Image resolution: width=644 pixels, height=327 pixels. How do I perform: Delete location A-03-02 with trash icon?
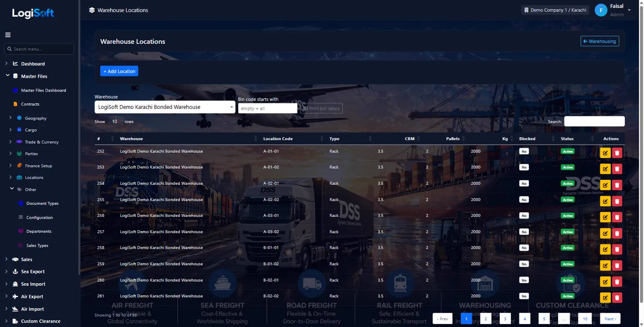(x=617, y=233)
